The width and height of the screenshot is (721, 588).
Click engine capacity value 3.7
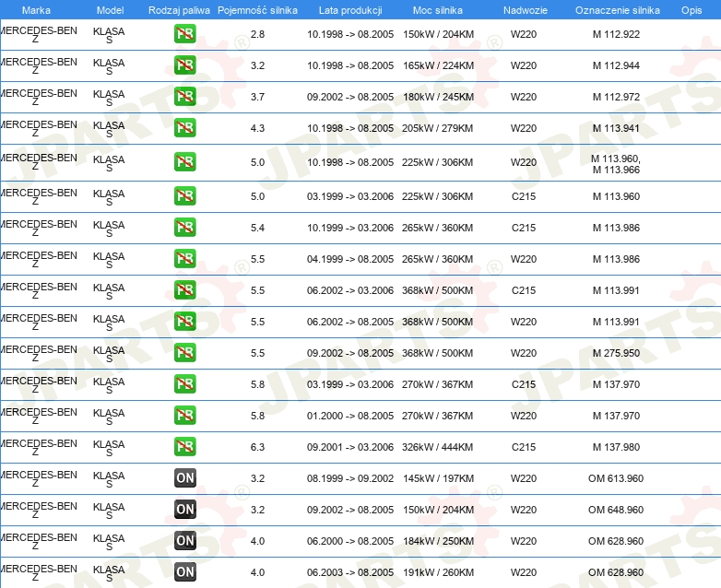(257, 97)
